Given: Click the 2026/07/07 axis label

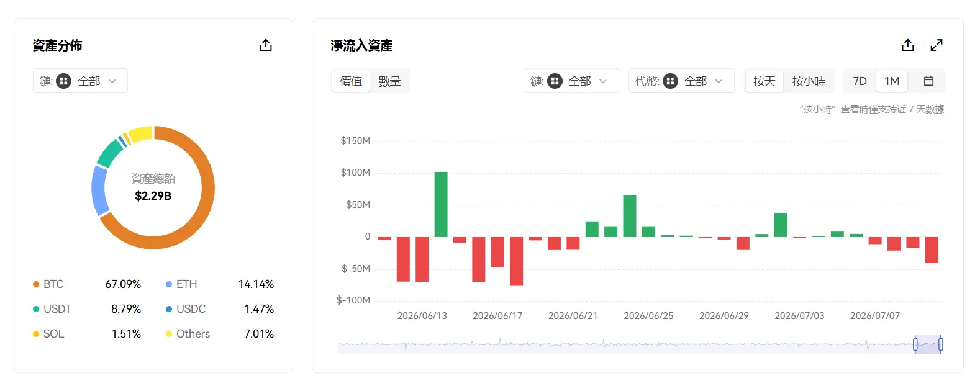Looking at the screenshot, I should tap(875, 316).
